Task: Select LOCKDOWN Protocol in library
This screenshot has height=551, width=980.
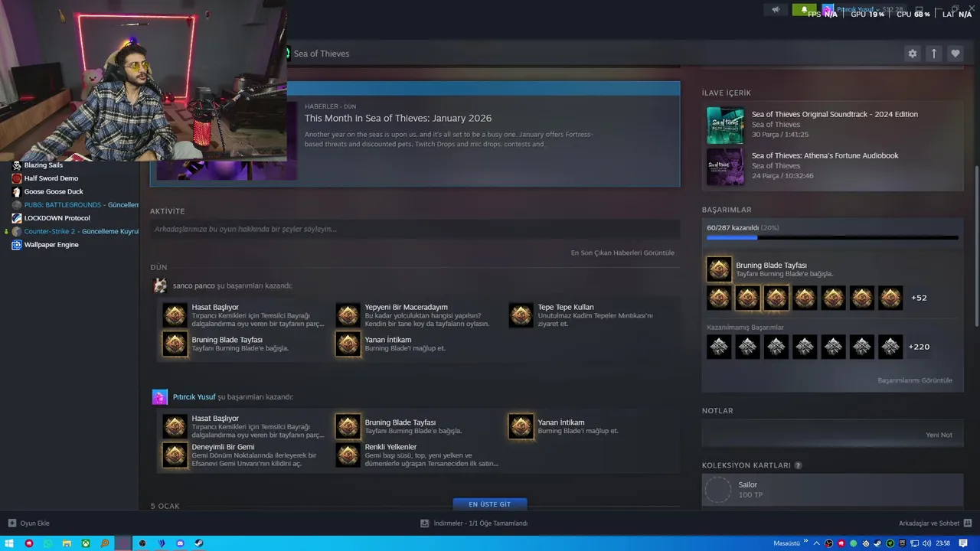Action: tap(57, 218)
